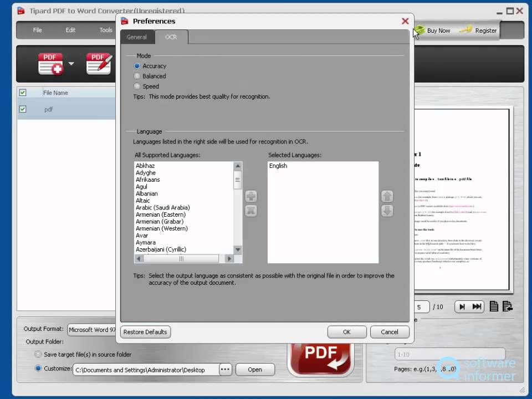
Task: Move selected language down with arrow icon
Action: click(387, 211)
